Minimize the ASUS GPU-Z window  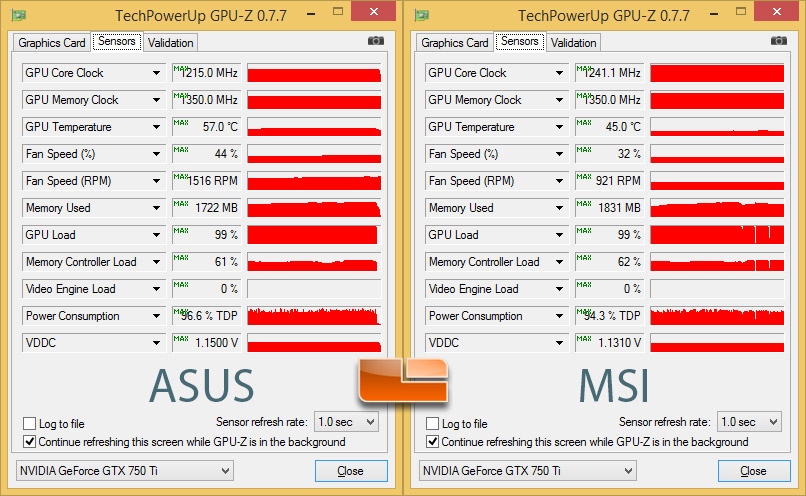click(311, 13)
